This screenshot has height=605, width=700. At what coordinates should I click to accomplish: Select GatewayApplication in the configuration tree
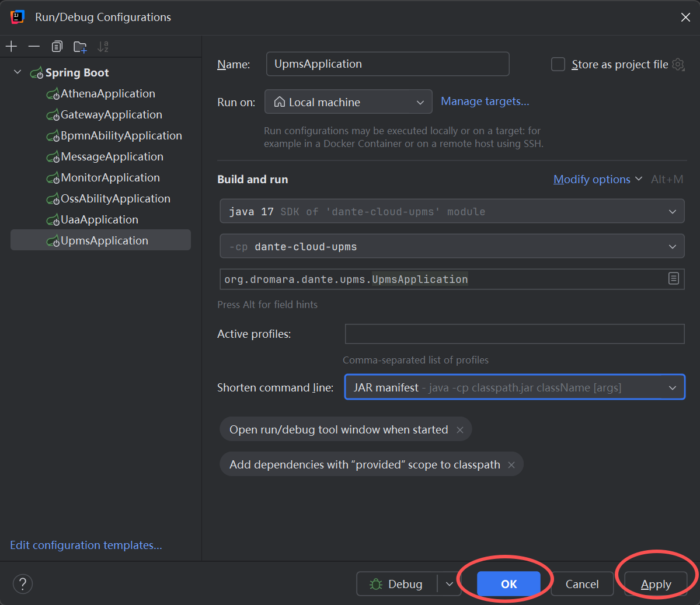pos(111,115)
